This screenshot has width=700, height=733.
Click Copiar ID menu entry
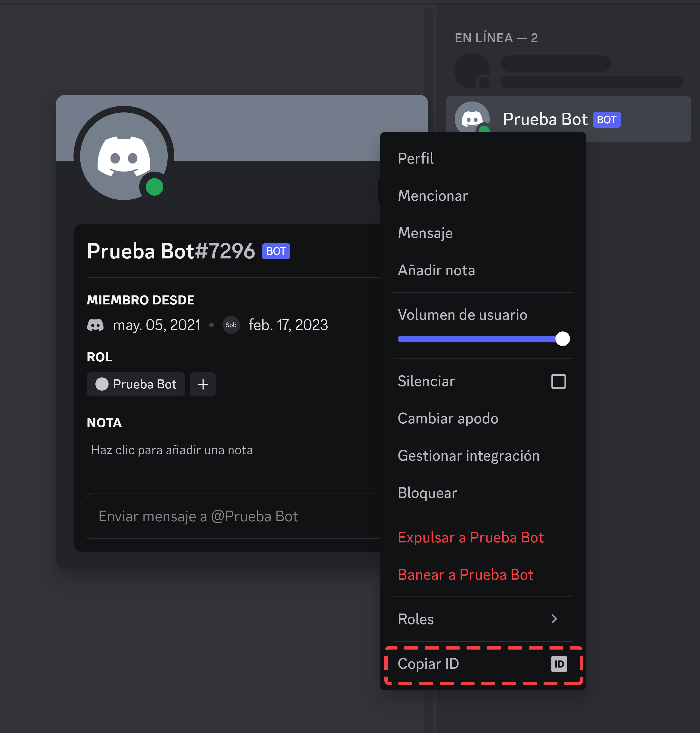pos(483,664)
